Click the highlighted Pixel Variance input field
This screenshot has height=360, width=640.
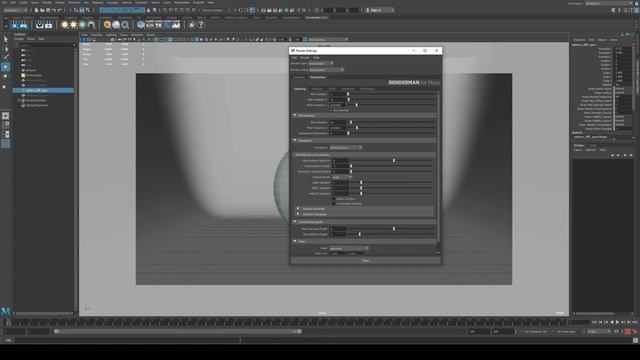pyautogui.click(x=338, y=105)
